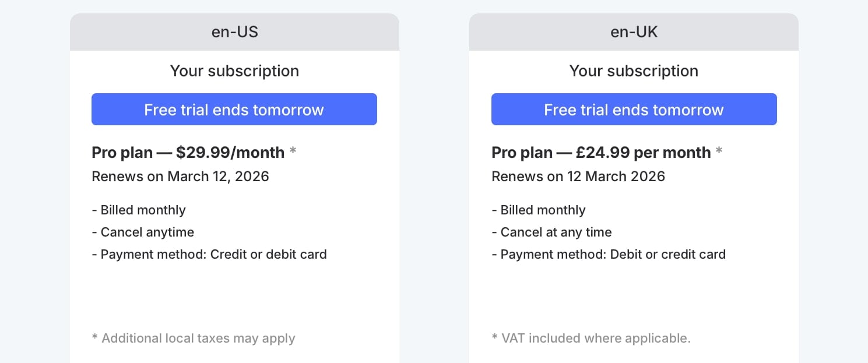Click Billed monthly in the en-US card
The image size is (868, 363).
click(x=139, y=210)
